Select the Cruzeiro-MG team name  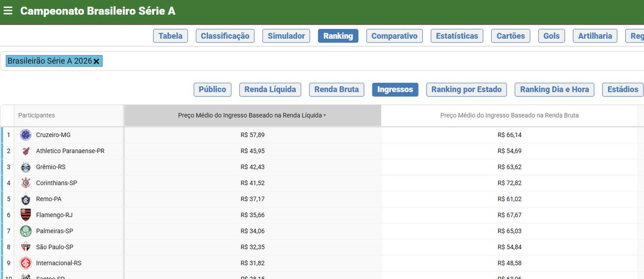click(53, 135)
